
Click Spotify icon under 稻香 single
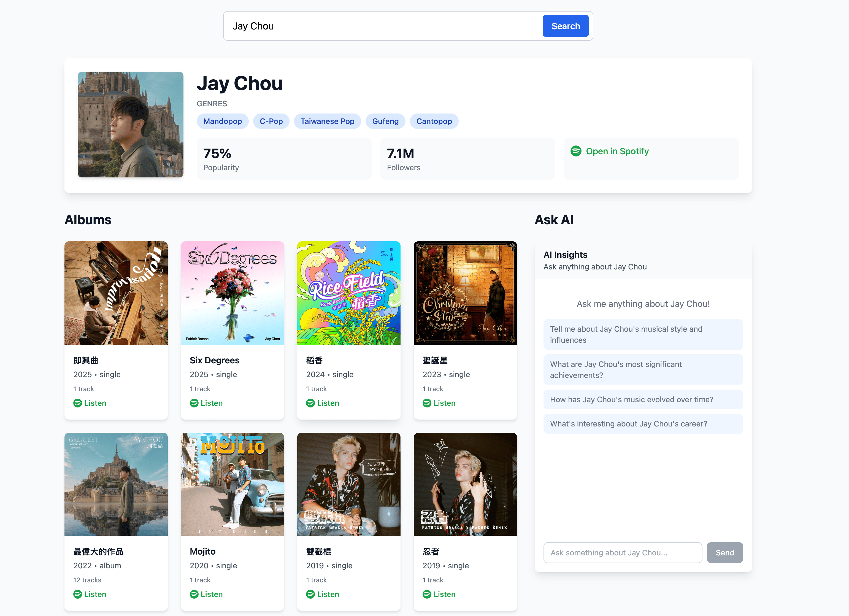pos(310,403)
